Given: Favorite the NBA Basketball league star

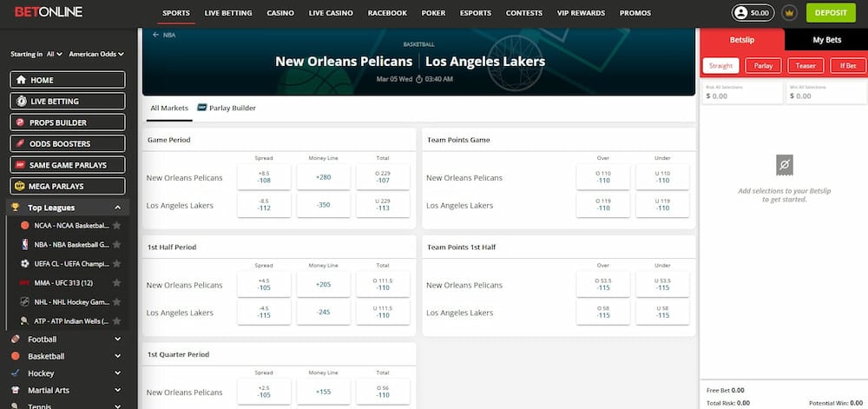Looking at the screenshot, I should click(x=117, y=245).
